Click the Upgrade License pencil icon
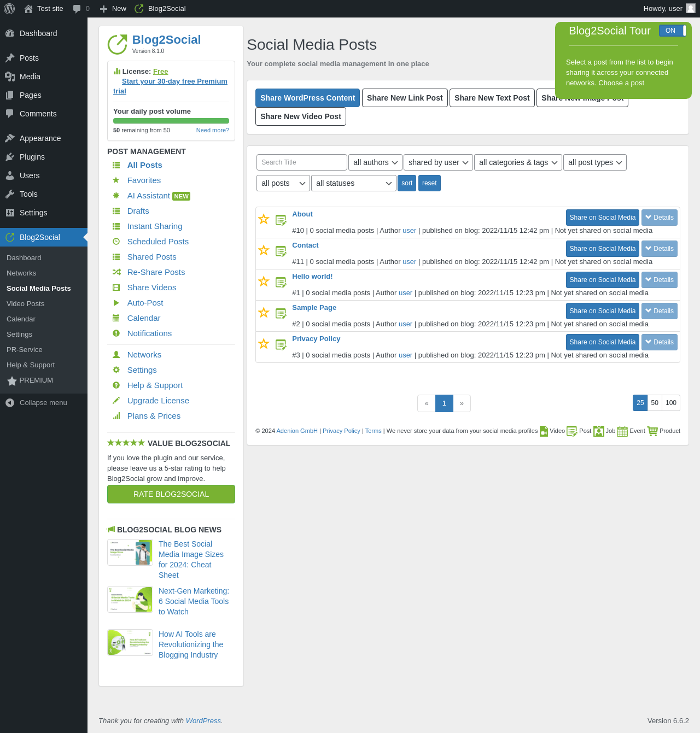Image resolution: width=700 pixels, height=733 pixels. [x=116, y=401]
